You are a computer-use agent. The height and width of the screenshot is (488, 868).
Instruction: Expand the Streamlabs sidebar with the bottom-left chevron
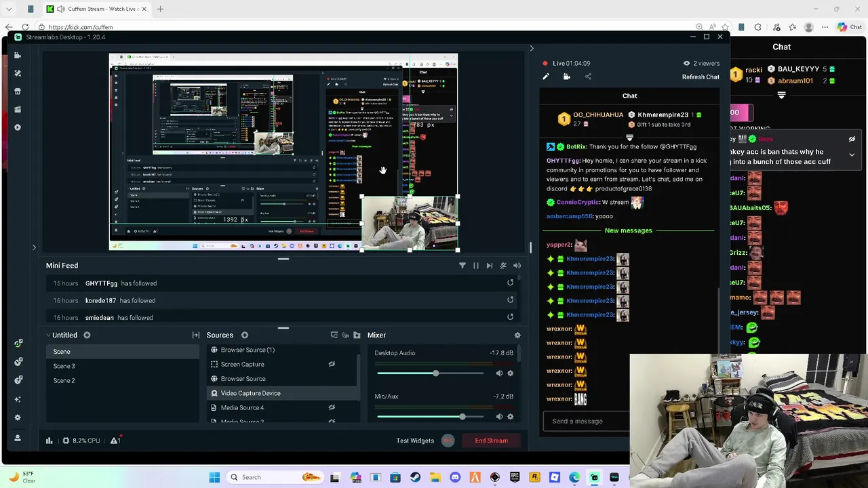(34, 247)
